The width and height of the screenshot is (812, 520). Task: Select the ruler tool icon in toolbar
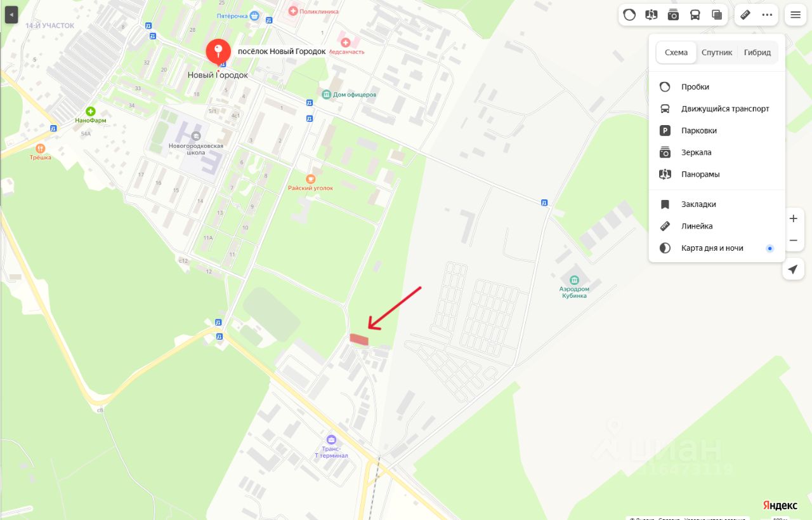[746, 15]
